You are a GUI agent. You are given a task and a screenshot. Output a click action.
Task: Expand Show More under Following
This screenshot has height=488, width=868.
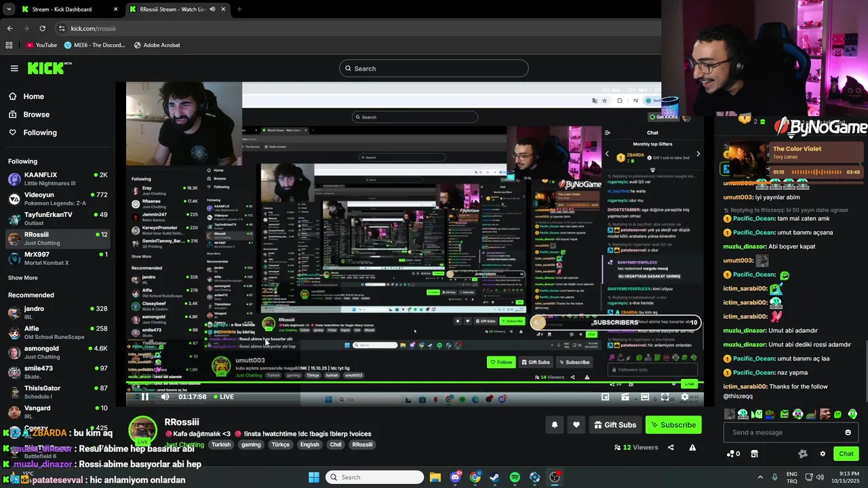point(22,278)
